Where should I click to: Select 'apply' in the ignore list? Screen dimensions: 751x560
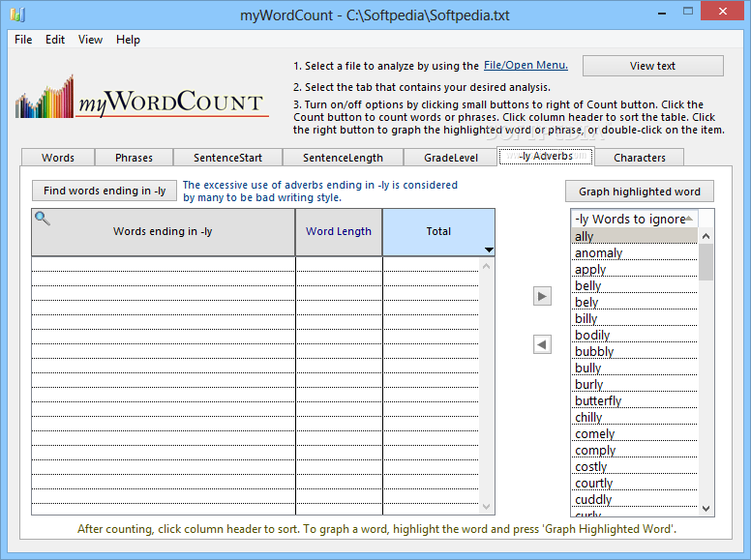pyautogui.click(x=634, y=269)
